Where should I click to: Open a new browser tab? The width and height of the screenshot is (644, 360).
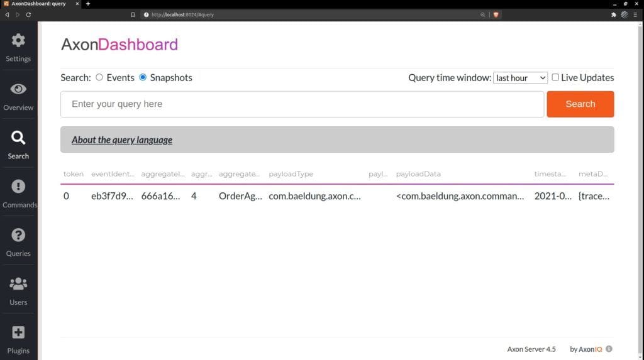pos(88,4)
